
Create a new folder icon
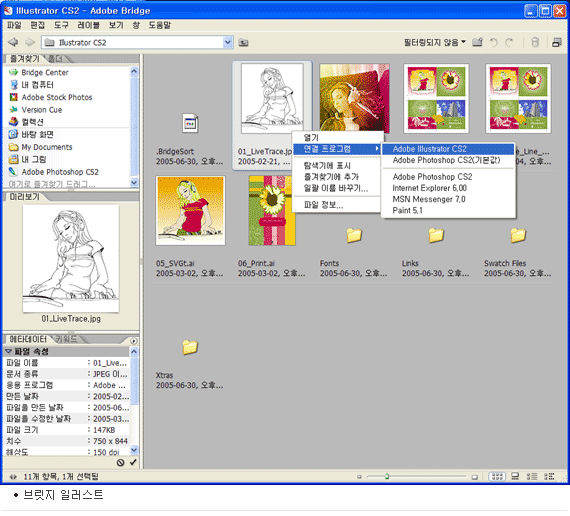pos(477,42)
